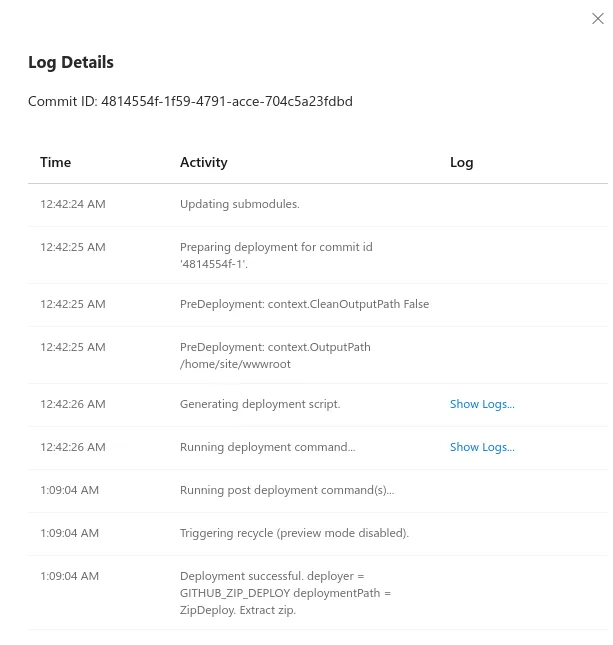Show logs for Generating deployment script
The width and height of the screenshot is (613, 645).
click(x=482, y=404)
